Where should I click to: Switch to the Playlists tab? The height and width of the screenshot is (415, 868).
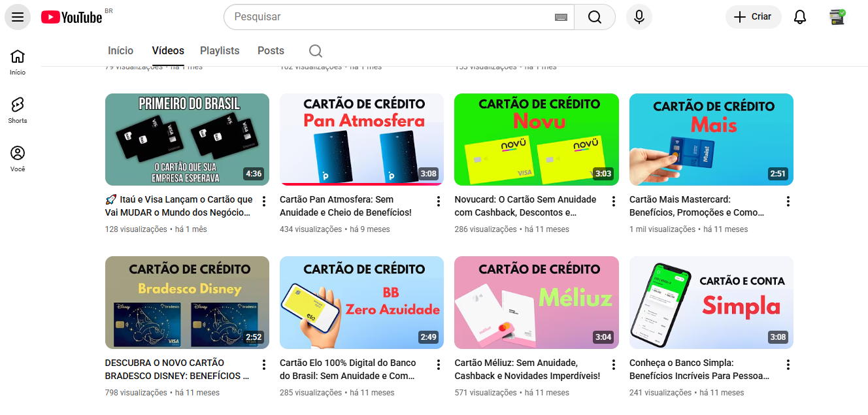point(220,50)
